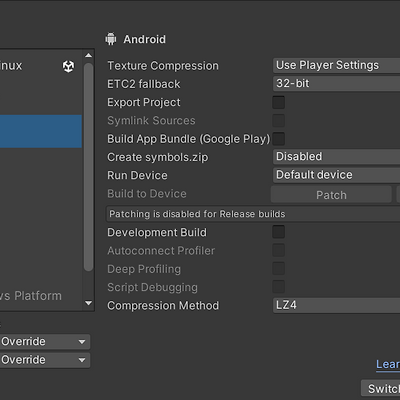Click the Autoconnect Profiler label
This screenshot has height=400, width=400.
click(x=161, y=251)
